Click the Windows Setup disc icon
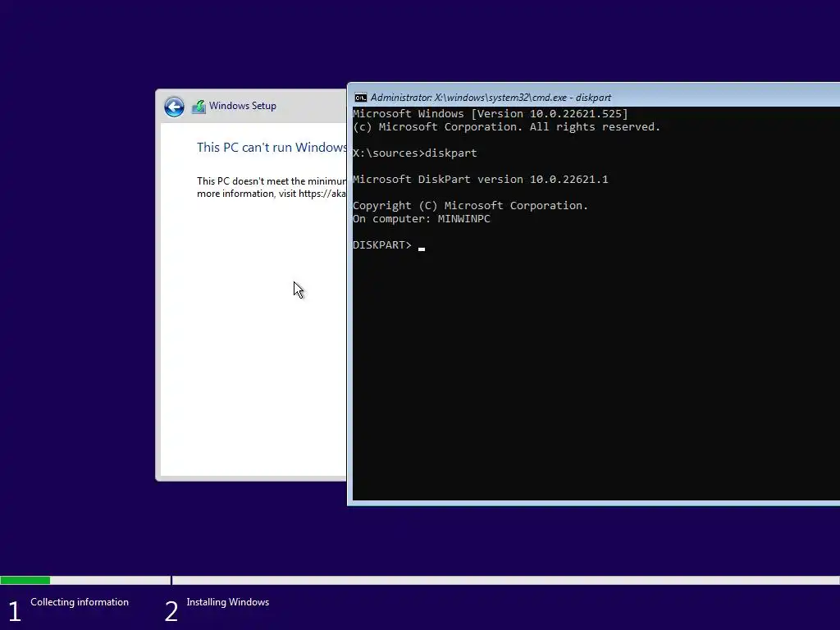840x630 pixels. coord(199,107)
